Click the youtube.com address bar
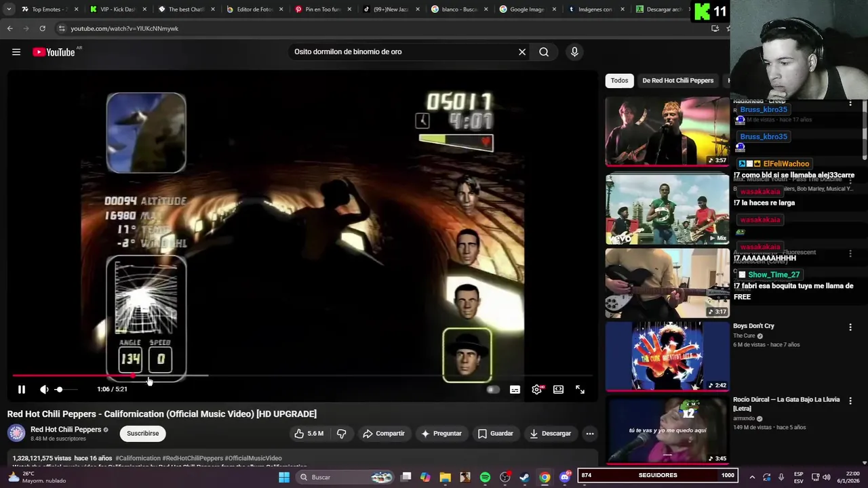This screenshot has height=488, width=868. coord(380,28)
